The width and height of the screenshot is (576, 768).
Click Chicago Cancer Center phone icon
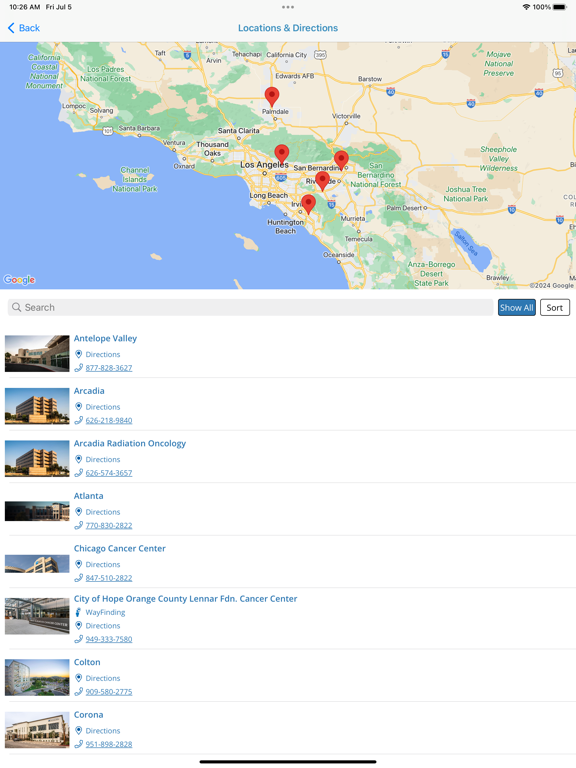click(x=78, y=578)
